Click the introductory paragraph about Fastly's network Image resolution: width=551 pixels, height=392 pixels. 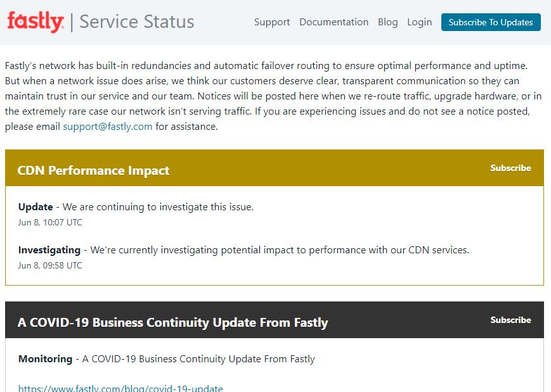point(266,96)
